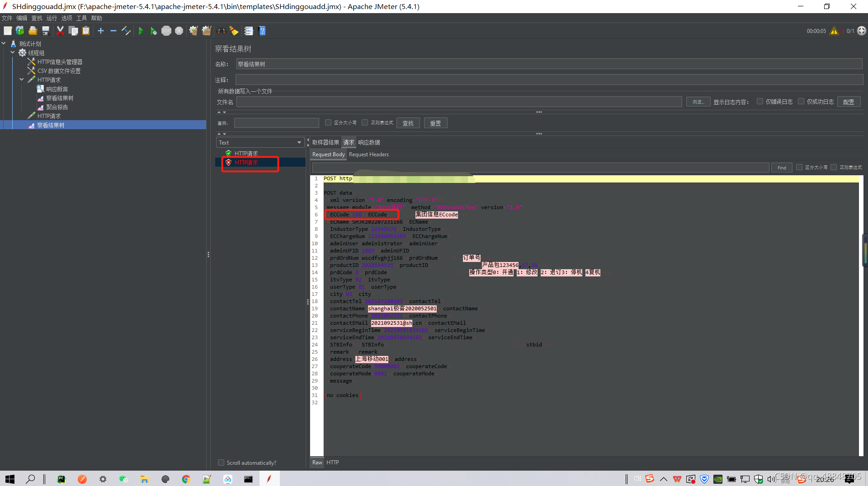Enable the 仅错误日志 checkbox
This screenshot has height=486, width=868.
point(760,102)
